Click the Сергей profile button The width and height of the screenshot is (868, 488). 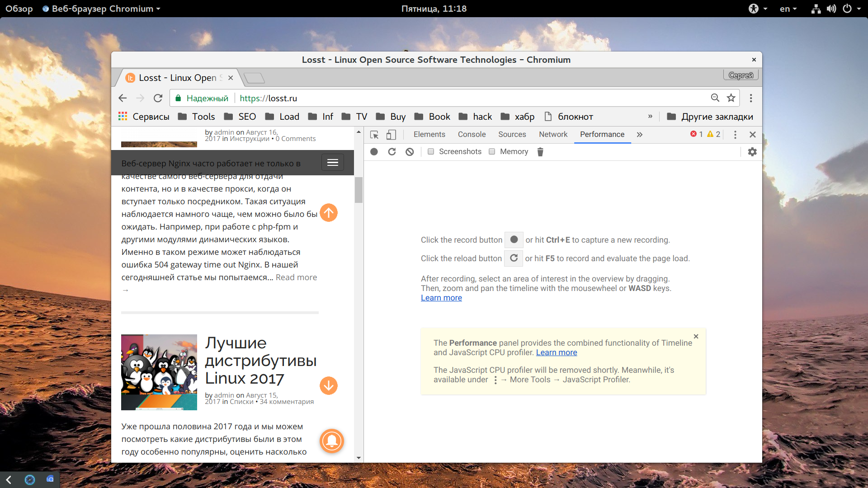pyautogui.click(x=741, y=75)
